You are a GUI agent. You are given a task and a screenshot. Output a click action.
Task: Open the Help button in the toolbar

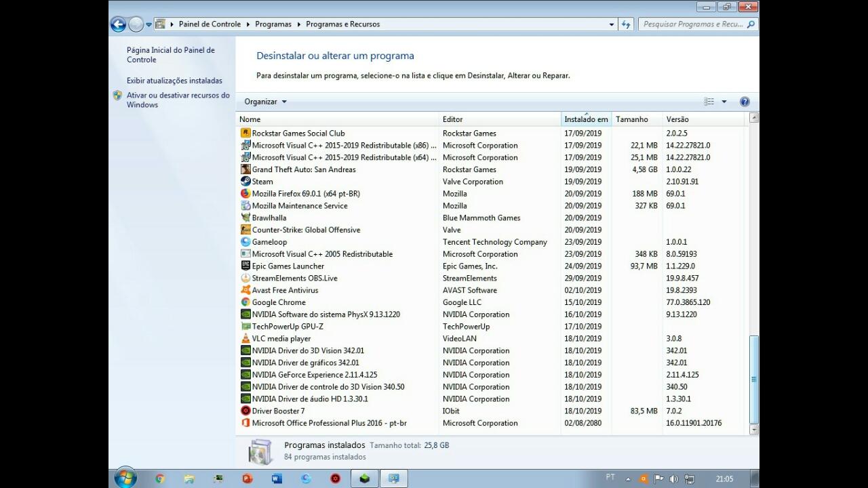coord(745,102)
